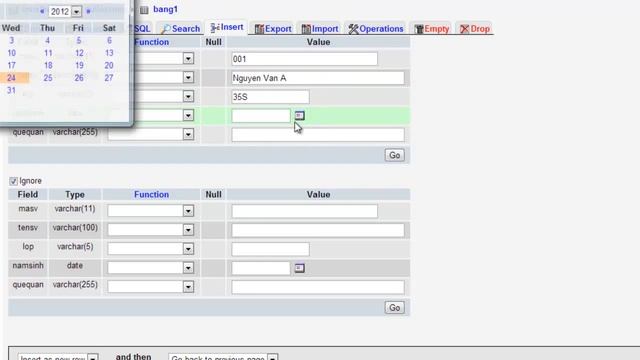Select day 4 in the calendar
The image size is (640, 360).
click(x=47, y=40)
